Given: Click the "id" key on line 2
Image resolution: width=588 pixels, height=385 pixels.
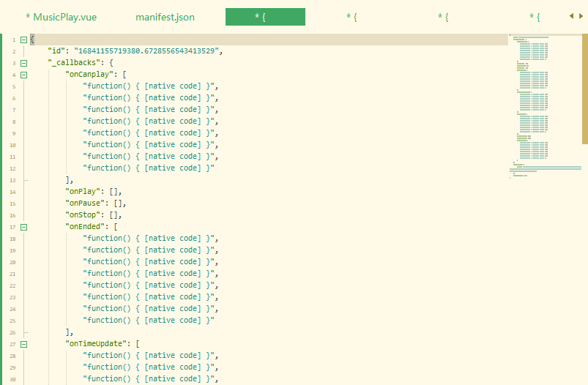Looking at the screenshot, I should [x=56, y=51].
